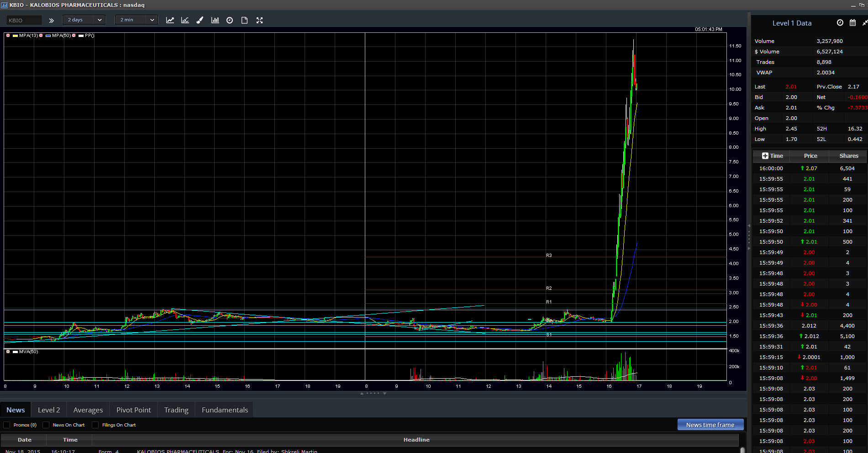The image size is (868, 453).
Task: Switch to the Level 2 tab
Action: (x=49, y=410)
